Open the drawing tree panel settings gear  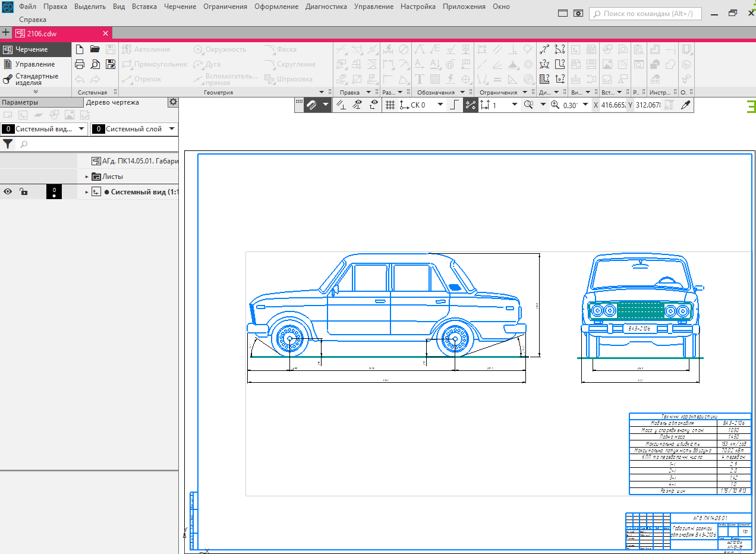click(173, 102)
